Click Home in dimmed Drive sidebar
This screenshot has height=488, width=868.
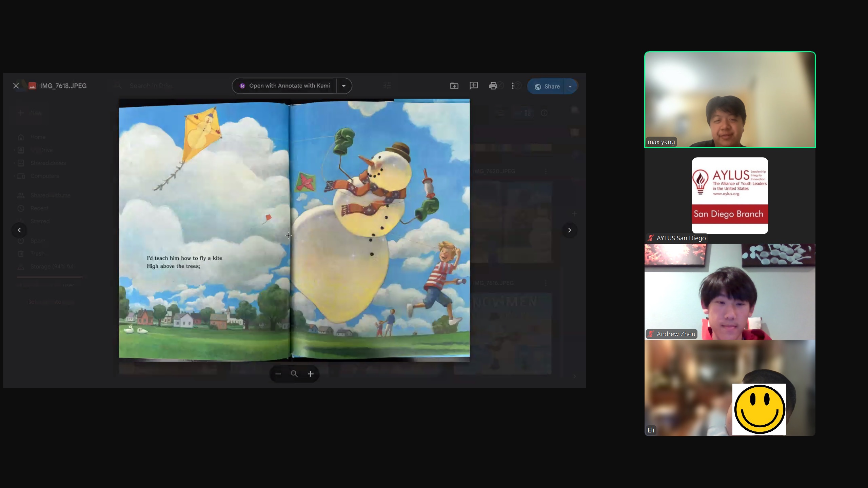(38, 137)
